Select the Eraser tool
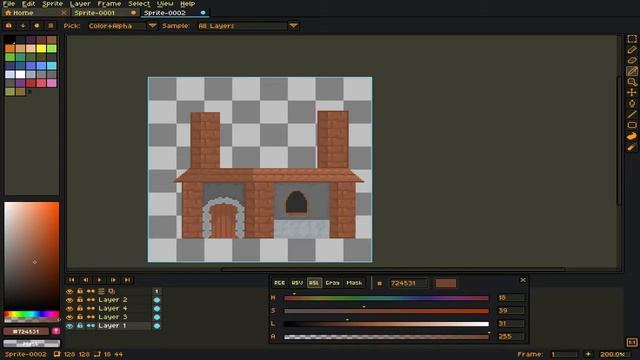The image size is (640, 360). coord(632,60)
